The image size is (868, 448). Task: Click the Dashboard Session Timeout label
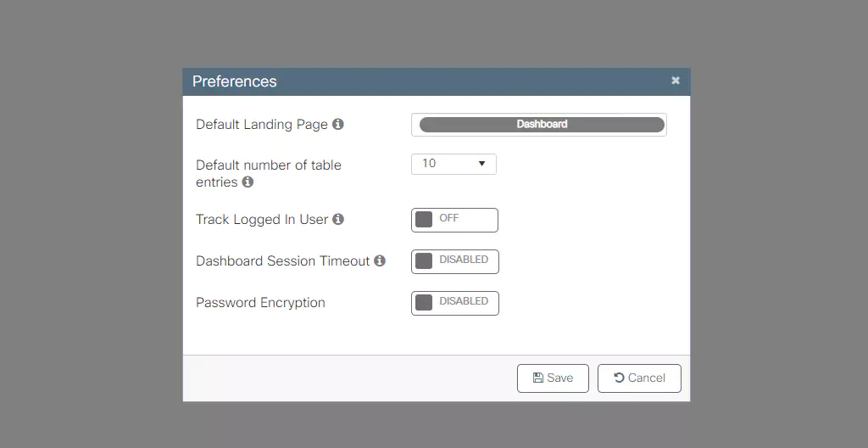coord(283,260)
